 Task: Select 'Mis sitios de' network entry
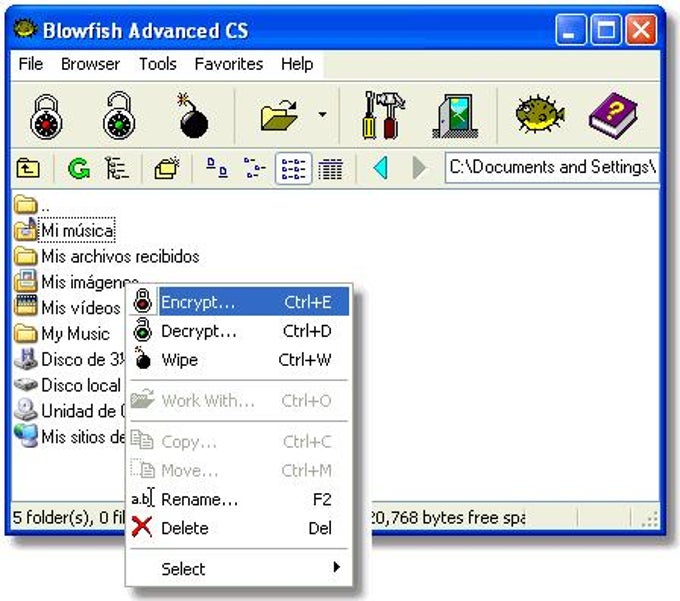pos(69,436)
